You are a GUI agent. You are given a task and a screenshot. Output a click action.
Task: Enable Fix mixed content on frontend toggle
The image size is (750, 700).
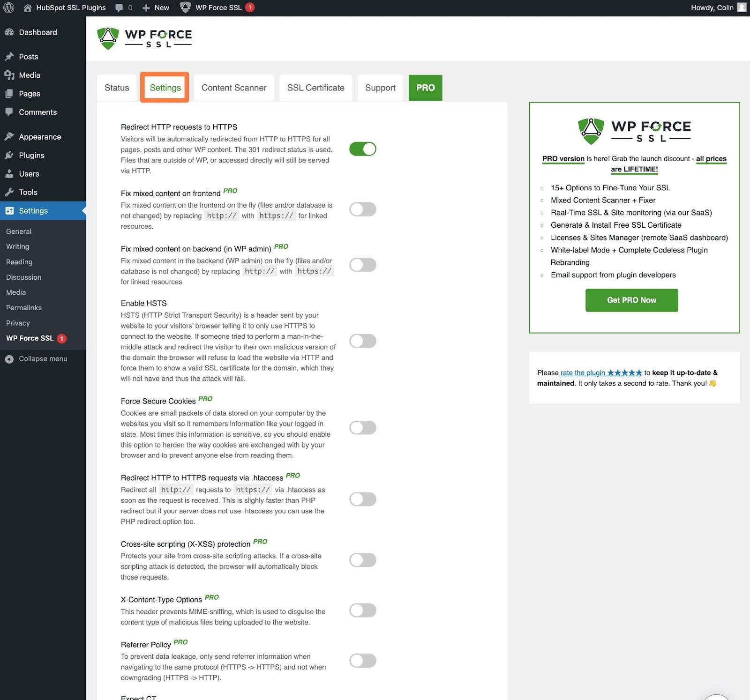(x=362, y=209)
